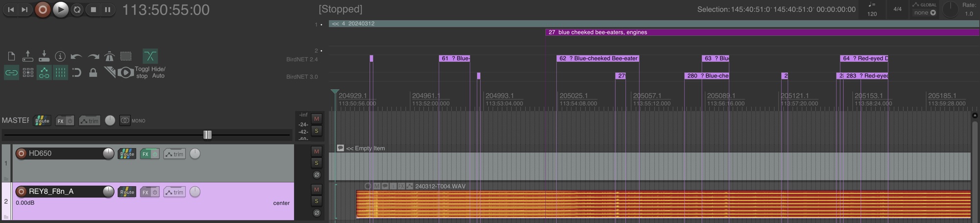Open trim envelope menu on REY8_F8n_A track
The height and width of the screenshot is (223, 980).
(x=174, y=192)
